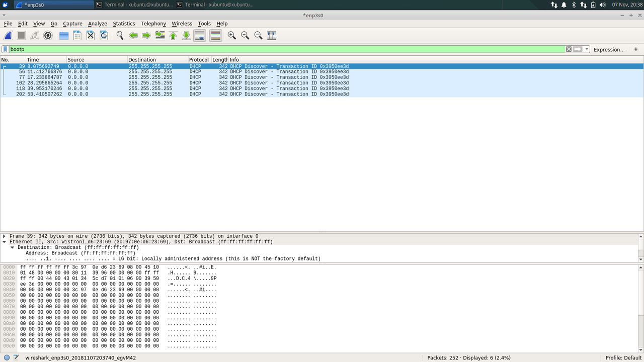Open display filter bookmarks icon
Screen dimensions: 644x362
pyautogui.click(x=6, y=49)
